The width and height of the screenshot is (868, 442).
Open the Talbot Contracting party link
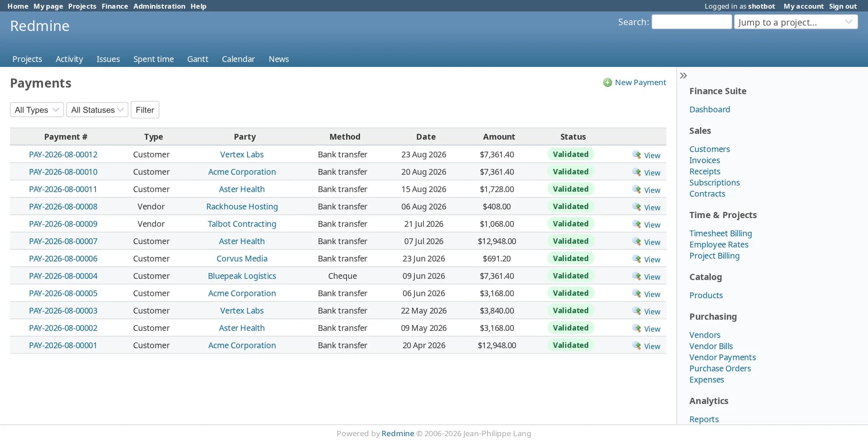click(242, 224)
